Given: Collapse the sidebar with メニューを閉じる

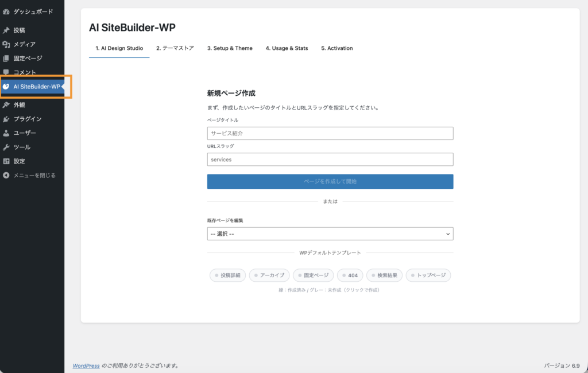Looking at the screenshot, I should click(x=34, y=176).
